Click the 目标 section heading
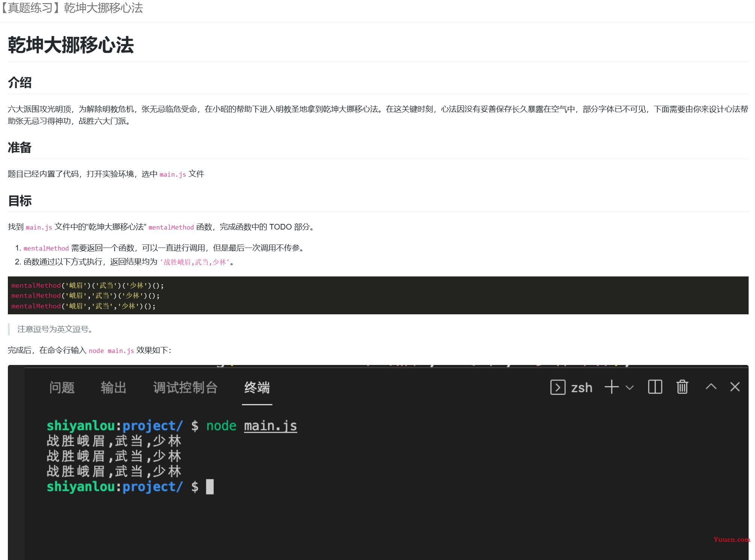This screenshot has width=755, height=560. (20, 201)
